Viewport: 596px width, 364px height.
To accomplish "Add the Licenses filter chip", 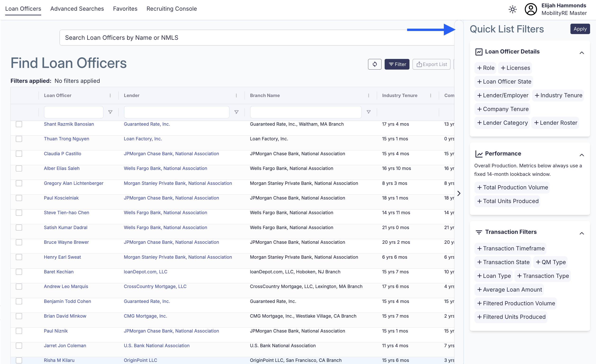I will click(515, 68).
